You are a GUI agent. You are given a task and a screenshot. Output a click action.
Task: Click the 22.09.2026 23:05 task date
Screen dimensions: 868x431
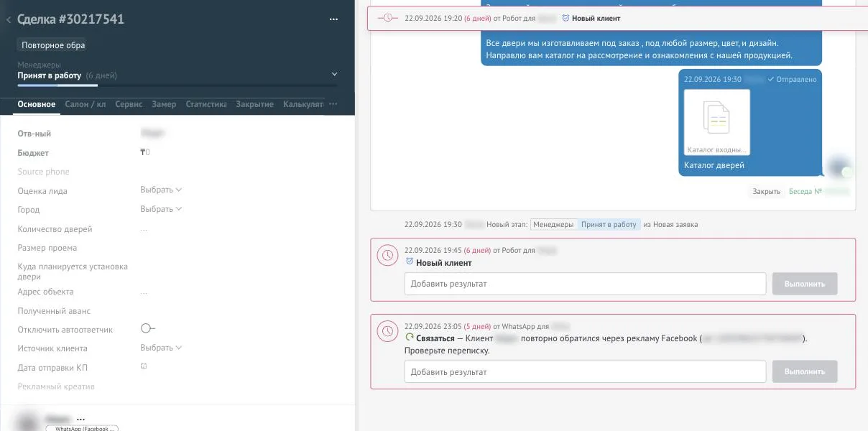click(433, 326)
